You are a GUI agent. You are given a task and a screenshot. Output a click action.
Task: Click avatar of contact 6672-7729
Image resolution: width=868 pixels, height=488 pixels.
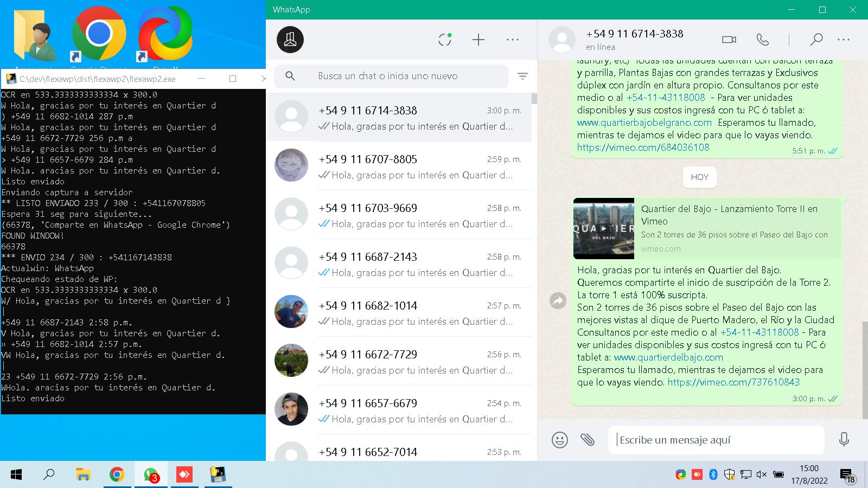291,360
